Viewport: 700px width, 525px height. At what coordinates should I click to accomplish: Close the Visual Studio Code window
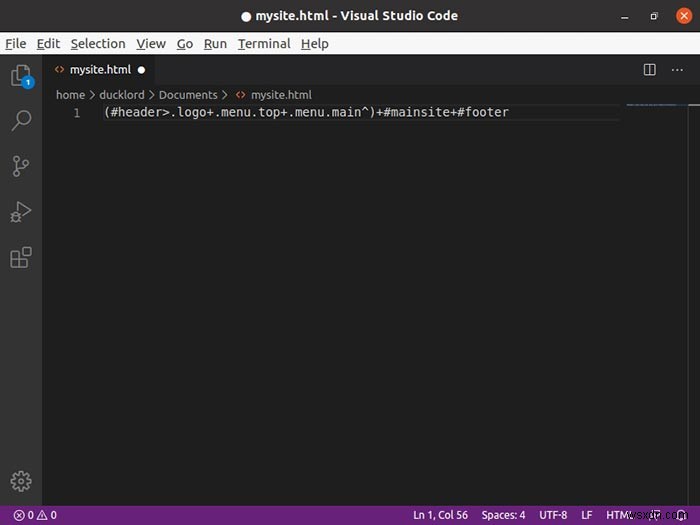pyautogui.click(x=684, y=16)
